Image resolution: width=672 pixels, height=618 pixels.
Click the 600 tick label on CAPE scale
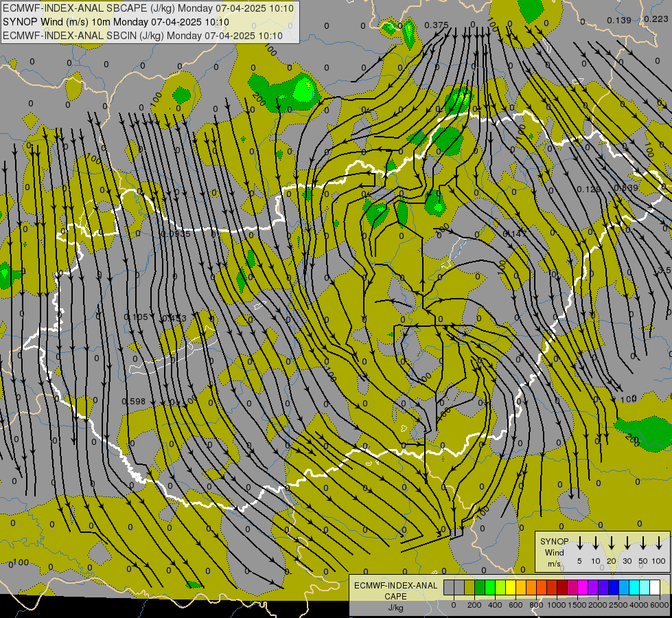pyautogui.click(x=515, y=605)
